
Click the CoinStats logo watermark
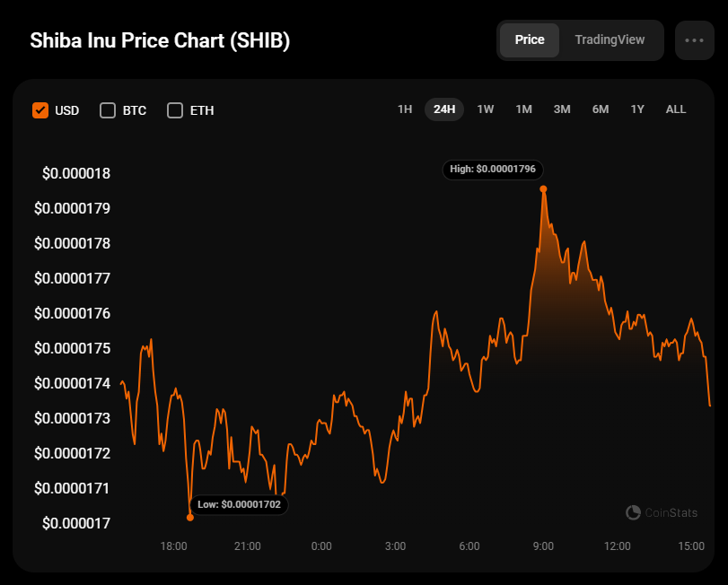[662, 512]
